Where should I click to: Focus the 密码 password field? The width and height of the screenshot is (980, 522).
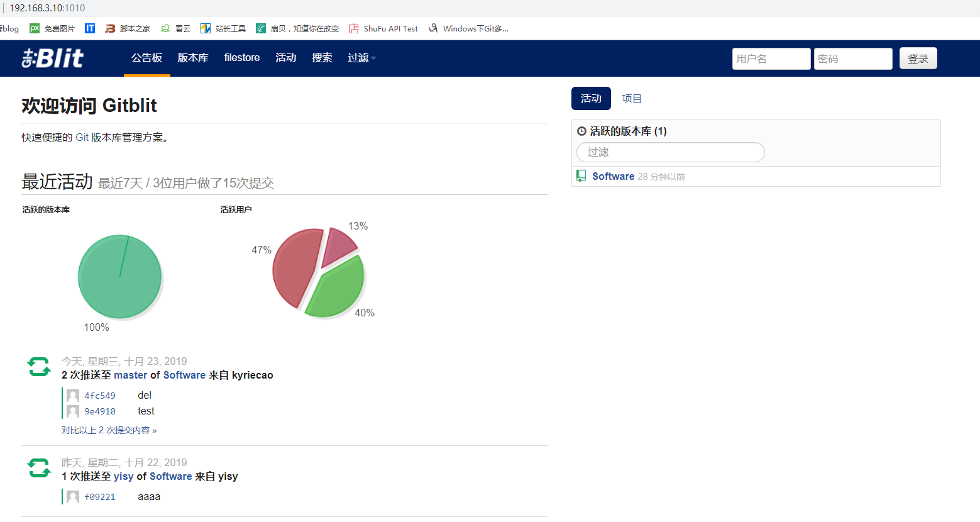tap(853, 58)
